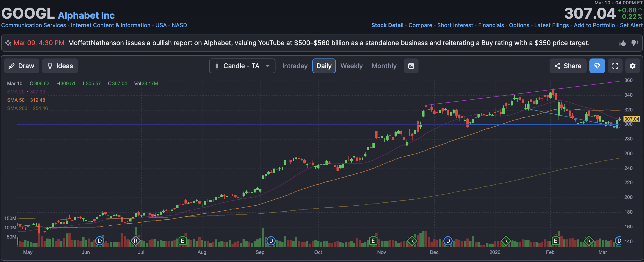This screenshot has width=644, height=262.
Task: Open the calendar date range icon
Action: click(x=411, y=66)
